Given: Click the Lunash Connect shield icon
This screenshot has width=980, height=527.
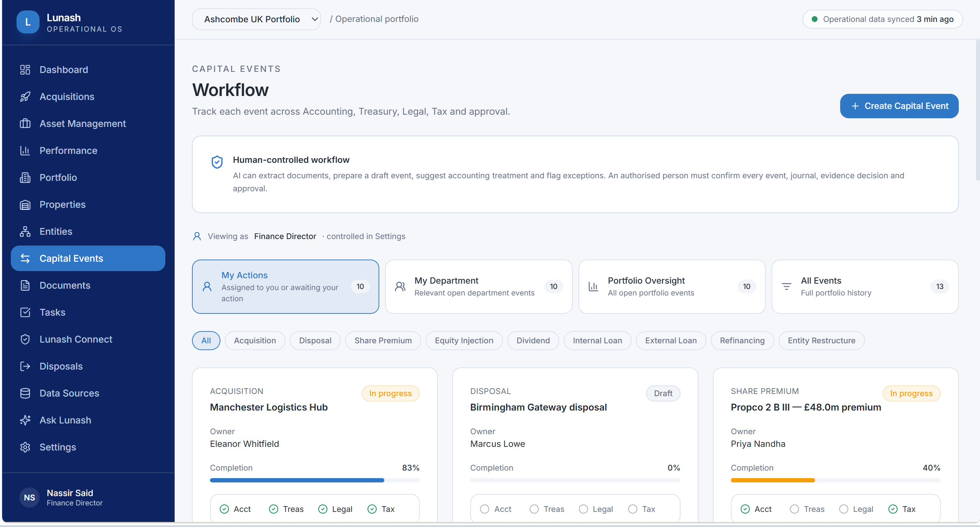Looking at the screenshot, I should point(25,339).
